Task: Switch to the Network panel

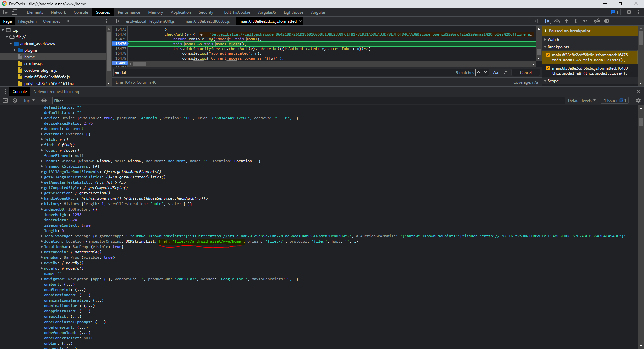Action: (58, 12)
